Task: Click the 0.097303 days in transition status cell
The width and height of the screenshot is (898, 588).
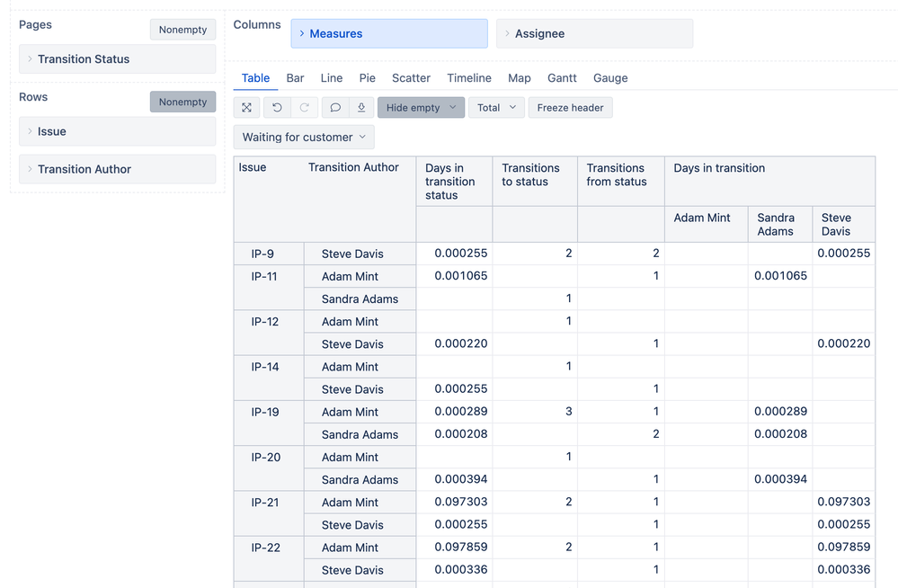Action: (x=454, y=502)
